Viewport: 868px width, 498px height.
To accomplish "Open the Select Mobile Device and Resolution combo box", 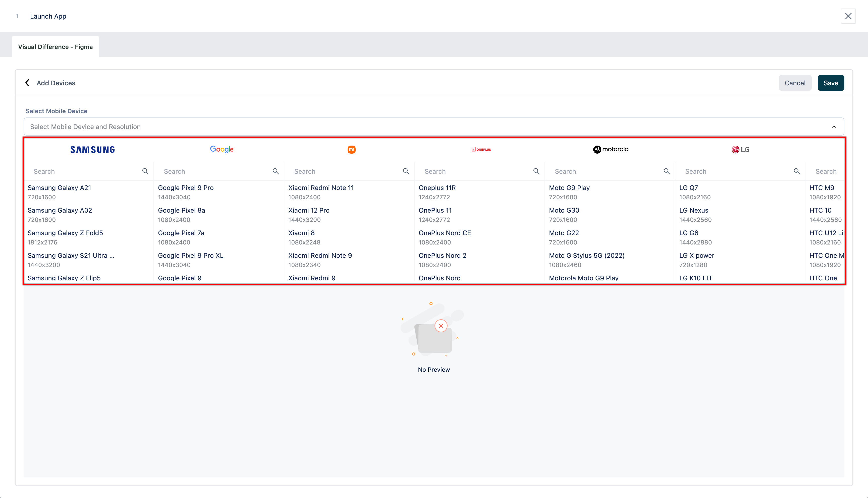I will point(411,127).
